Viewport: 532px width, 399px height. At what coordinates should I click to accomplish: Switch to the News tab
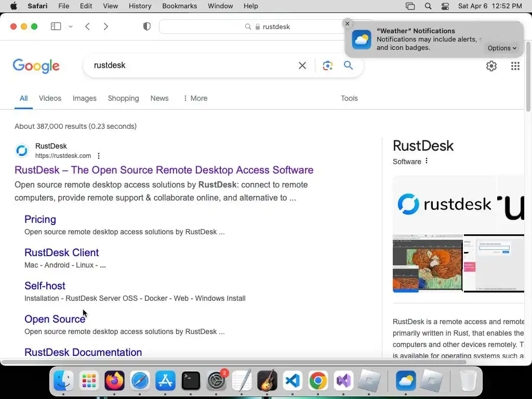pyautogui.click(x=159, y=98)
